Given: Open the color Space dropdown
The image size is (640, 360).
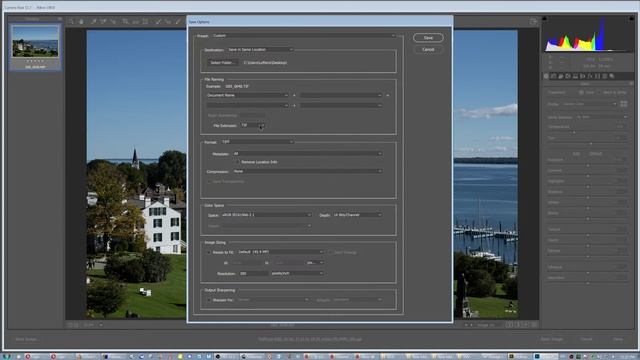Looking at the screenshot, I should (266, 215).
